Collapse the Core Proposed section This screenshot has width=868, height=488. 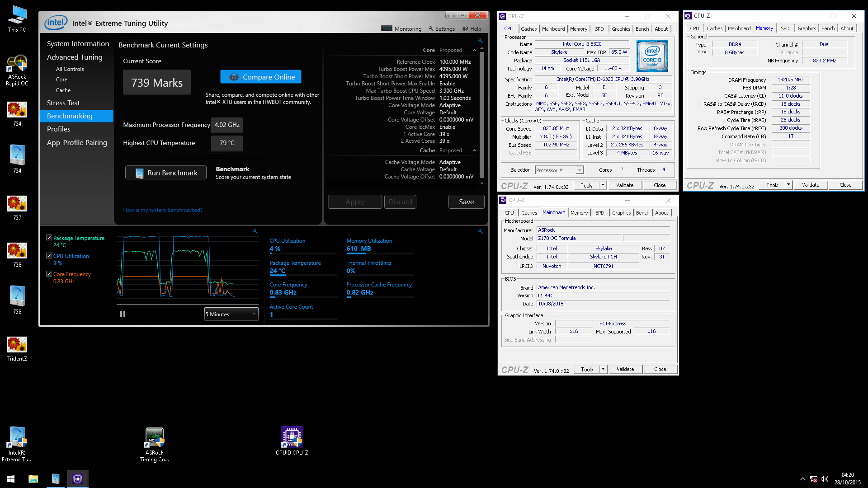tap(474, 50)
